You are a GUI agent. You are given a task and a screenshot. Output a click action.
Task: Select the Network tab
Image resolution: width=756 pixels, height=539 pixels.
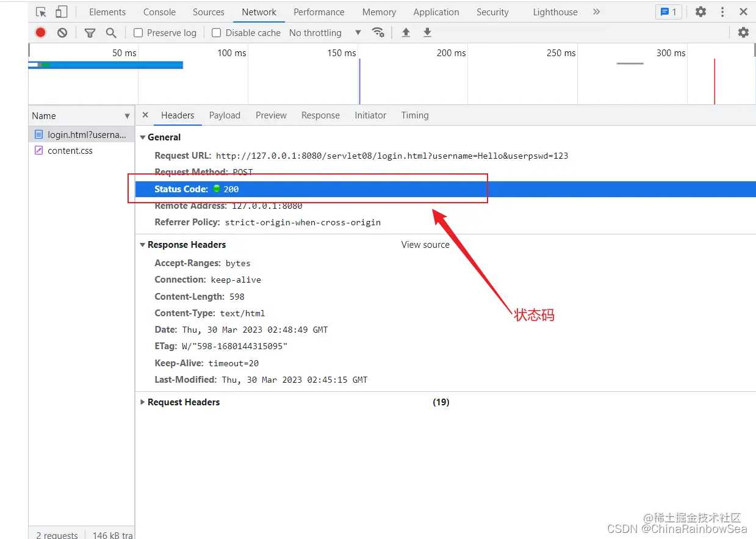259,12
